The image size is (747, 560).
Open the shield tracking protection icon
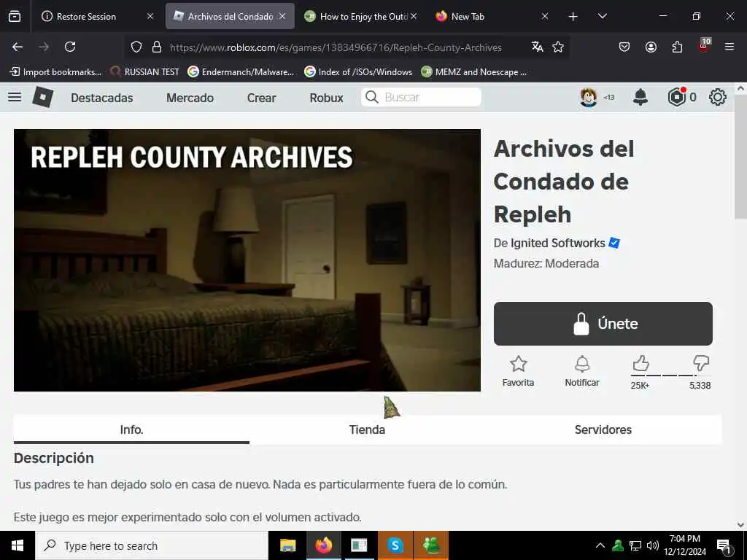[x=136, y=47]
